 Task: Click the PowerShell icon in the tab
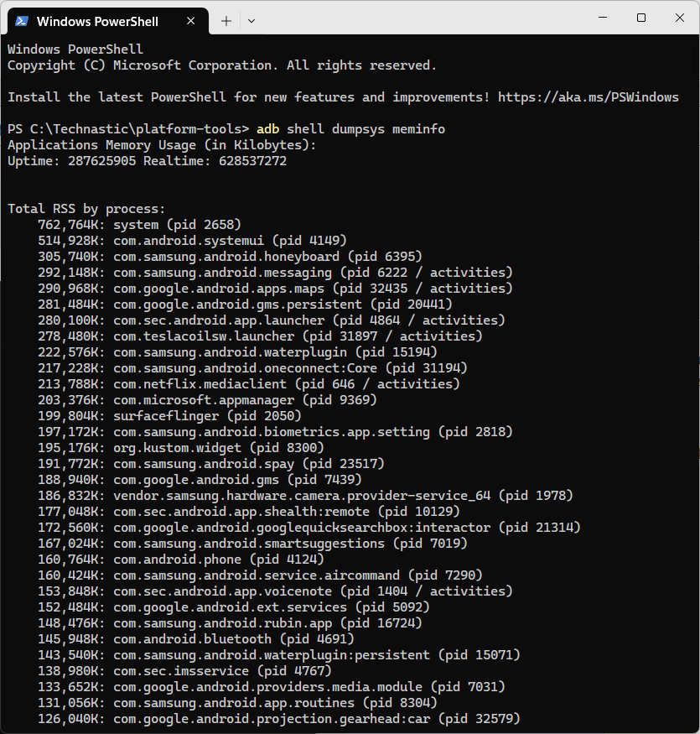pos(22,20)
